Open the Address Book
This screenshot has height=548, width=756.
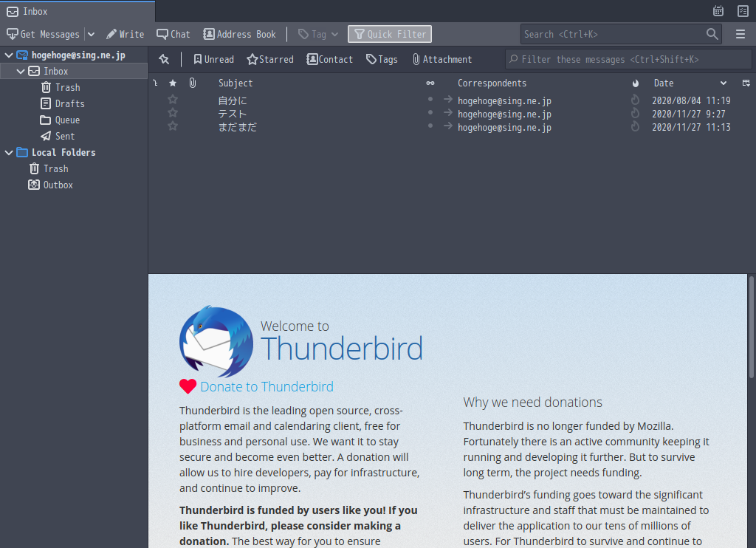coord(240,34)
